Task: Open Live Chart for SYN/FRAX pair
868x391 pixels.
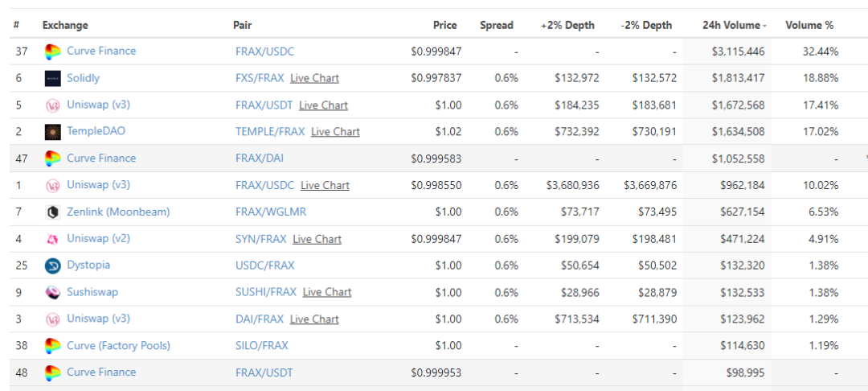Action: 317,239
